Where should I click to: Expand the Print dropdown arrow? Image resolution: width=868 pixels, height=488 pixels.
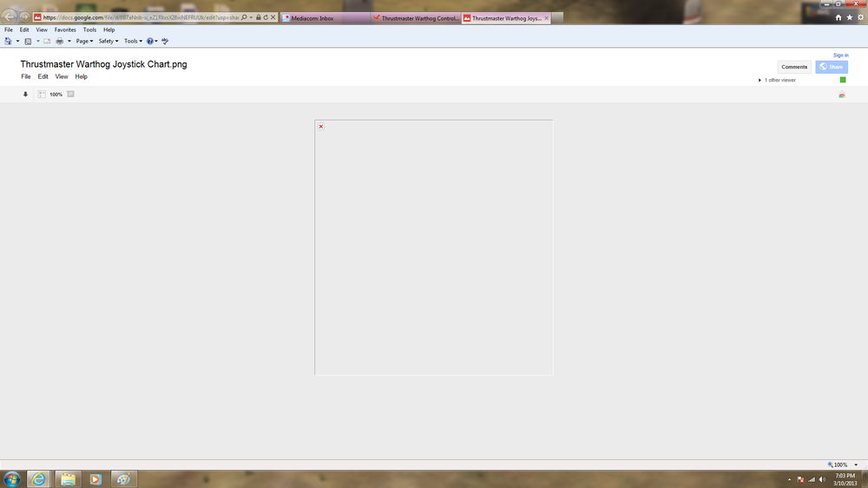point(69,41)
